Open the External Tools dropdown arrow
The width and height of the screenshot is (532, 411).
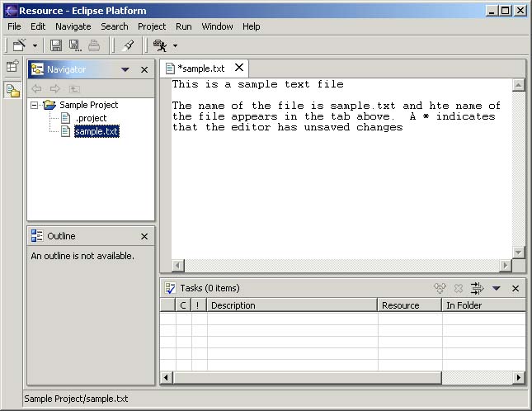[x=175, y=45]
